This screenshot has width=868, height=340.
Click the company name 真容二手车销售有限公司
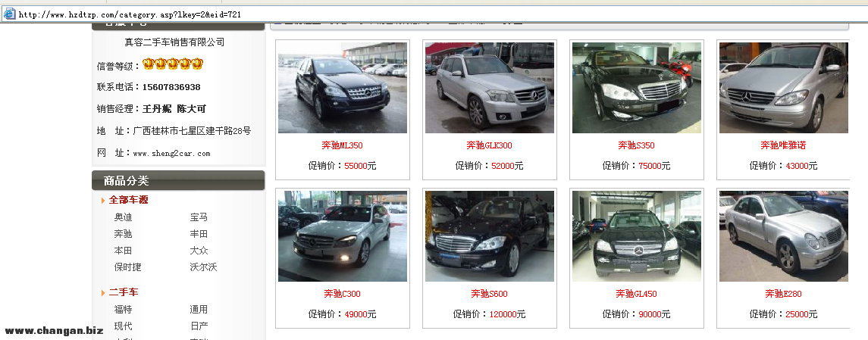point(174,42)
